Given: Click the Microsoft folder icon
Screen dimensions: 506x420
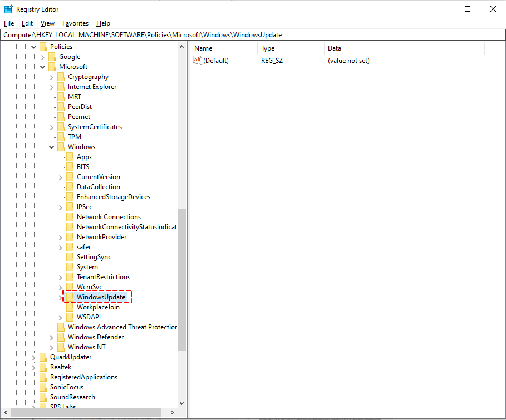Looking at the screenshot, I should pos(52,67).
